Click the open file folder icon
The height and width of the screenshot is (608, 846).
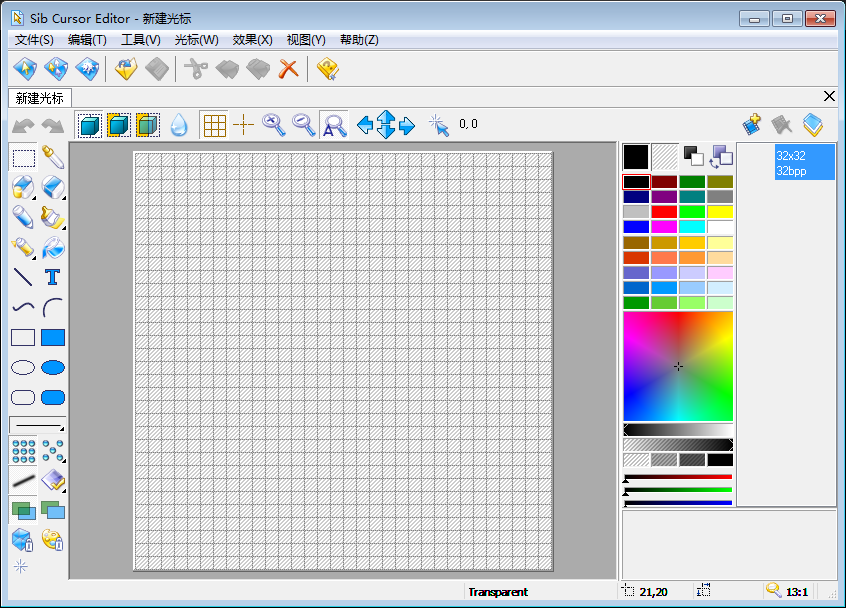126,69
